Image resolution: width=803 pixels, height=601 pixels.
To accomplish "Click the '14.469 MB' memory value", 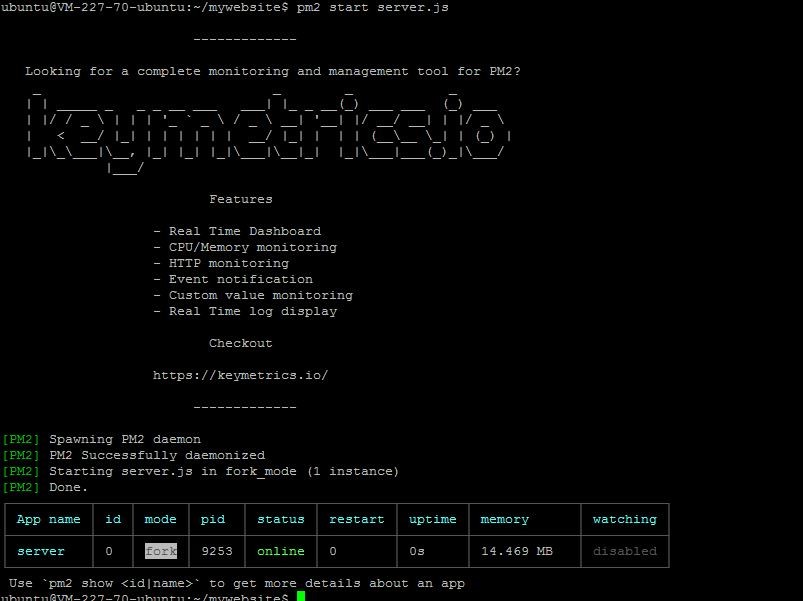I will pyautogui.click(x=517, y=551).
